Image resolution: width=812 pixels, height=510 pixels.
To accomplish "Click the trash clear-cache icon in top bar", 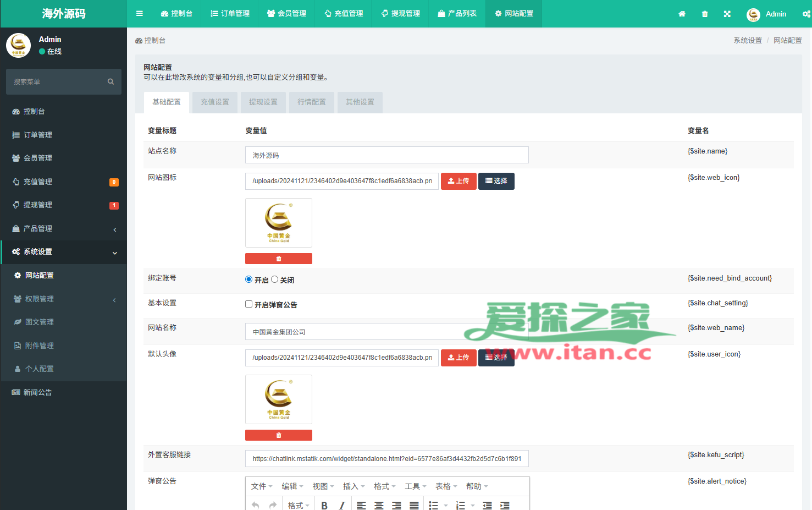I will pyautogui.click(x=705, y=14).
